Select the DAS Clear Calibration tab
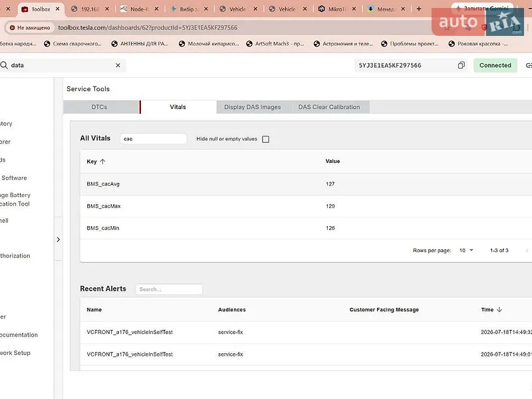This screenshot has width=532, height=399. pyautogui.click(x=329, y=107)
